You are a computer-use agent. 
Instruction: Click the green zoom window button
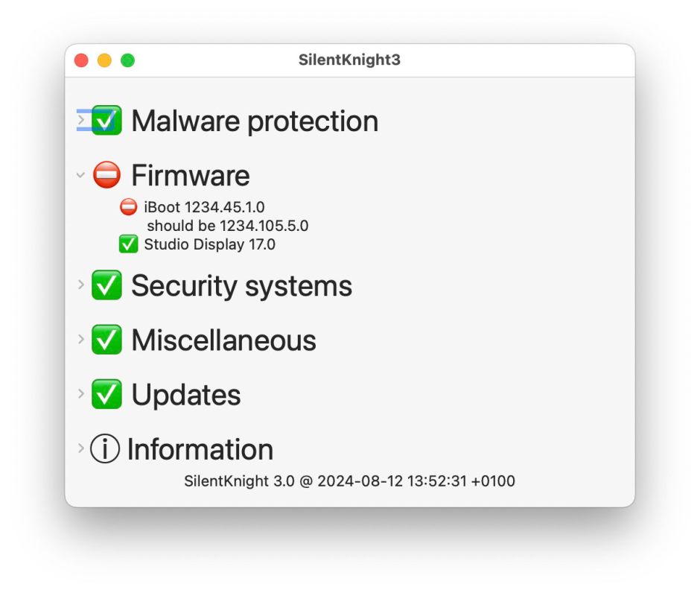[x=127, y=60]
